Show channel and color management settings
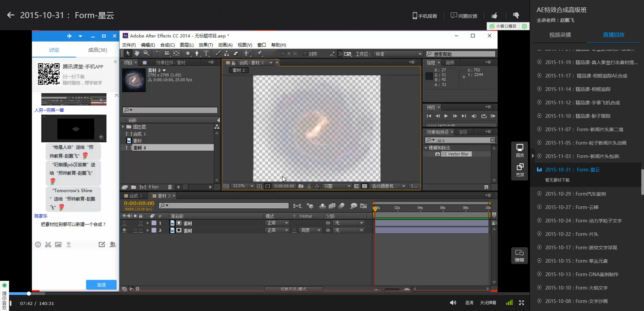 click(317, 186)
